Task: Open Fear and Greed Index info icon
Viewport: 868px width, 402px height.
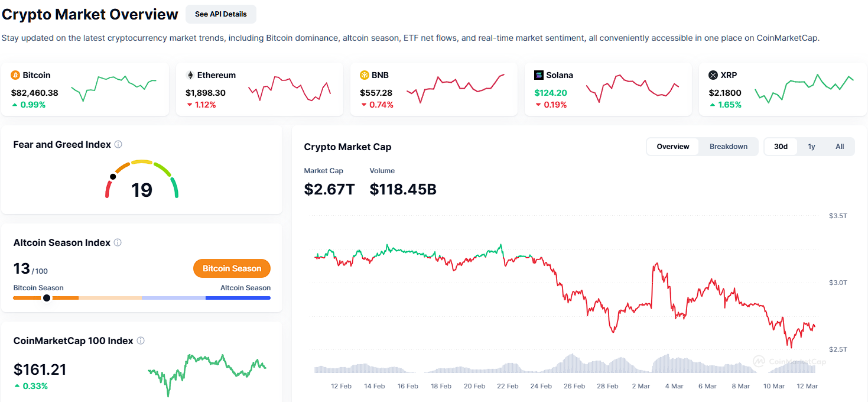Action: [118, 144]
